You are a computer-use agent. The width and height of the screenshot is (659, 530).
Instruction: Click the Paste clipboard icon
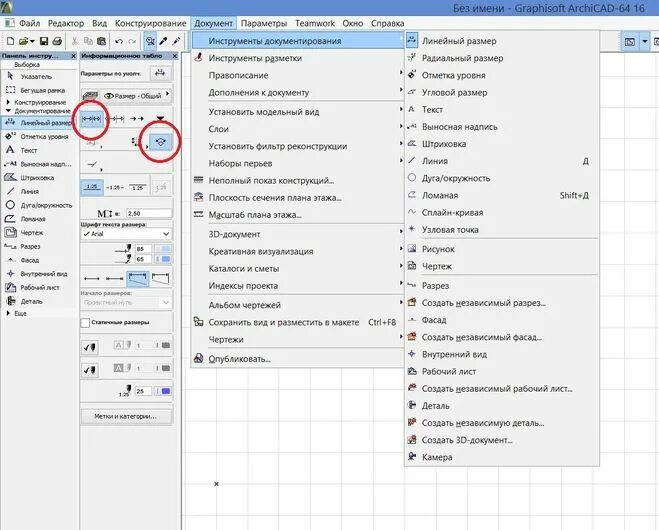[101, 41]
